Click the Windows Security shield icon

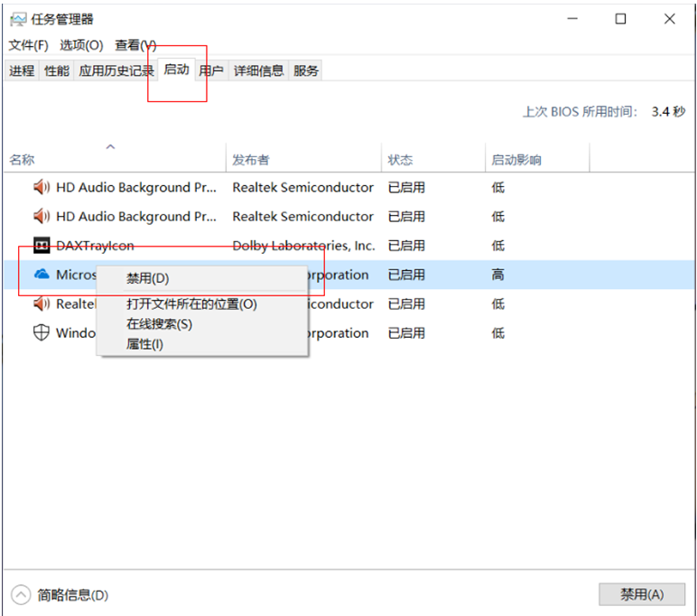point(42,333)
